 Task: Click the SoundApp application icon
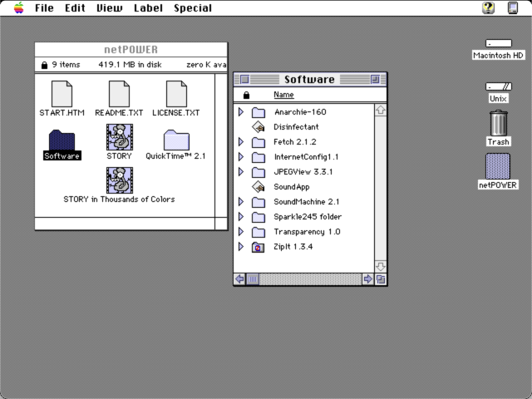pos(259,187)
